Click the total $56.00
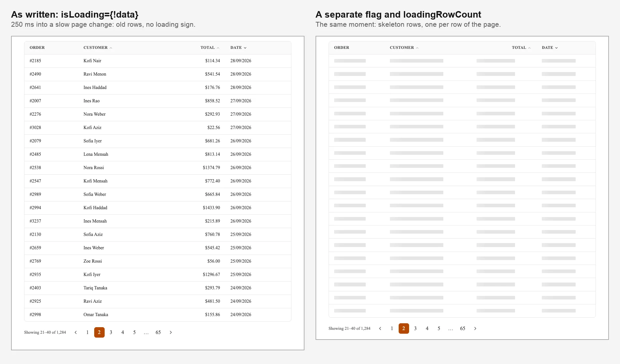This screenshot has height=364, width=620. click(x=214, y=261)
